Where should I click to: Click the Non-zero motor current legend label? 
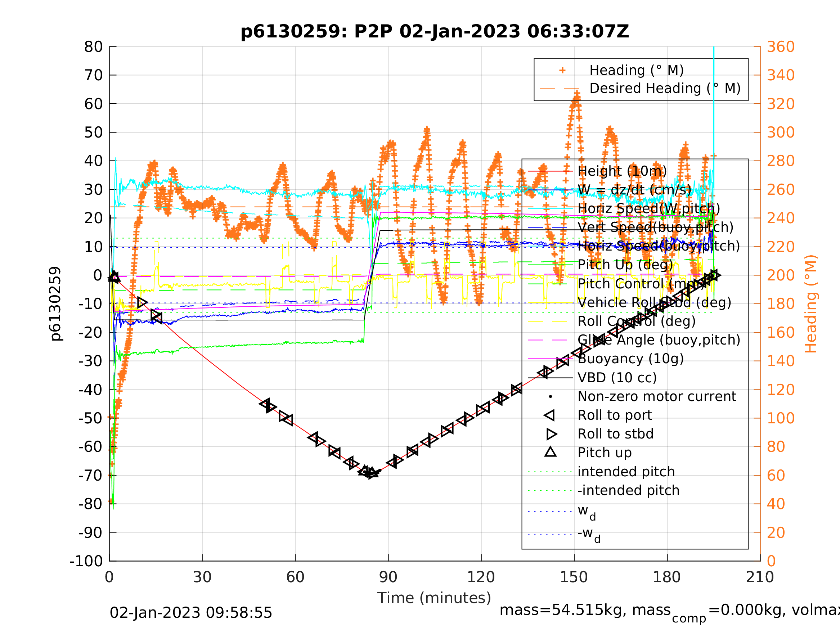657,396
